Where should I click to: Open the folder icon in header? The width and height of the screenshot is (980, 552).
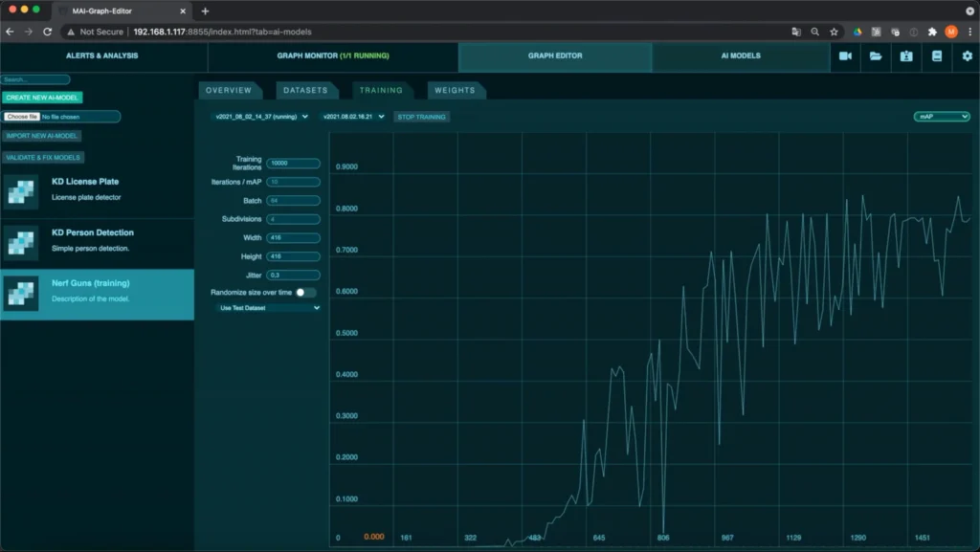coord(876,56)
